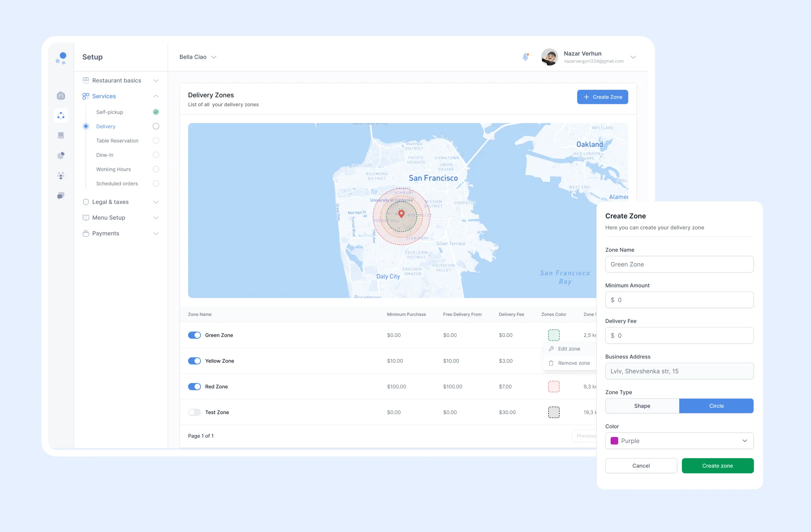Click the blue Create Zone button
This screenshot has width=811, height=532.
coord(602,97)
